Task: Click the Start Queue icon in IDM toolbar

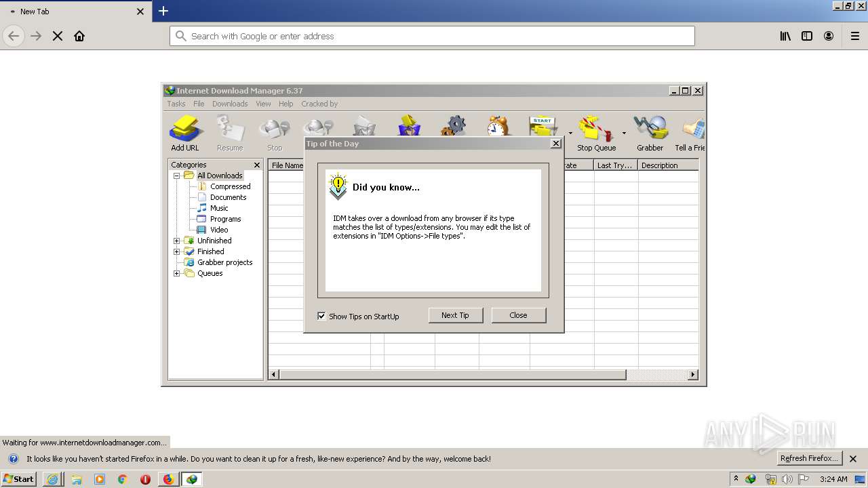Action: (543, 127)
